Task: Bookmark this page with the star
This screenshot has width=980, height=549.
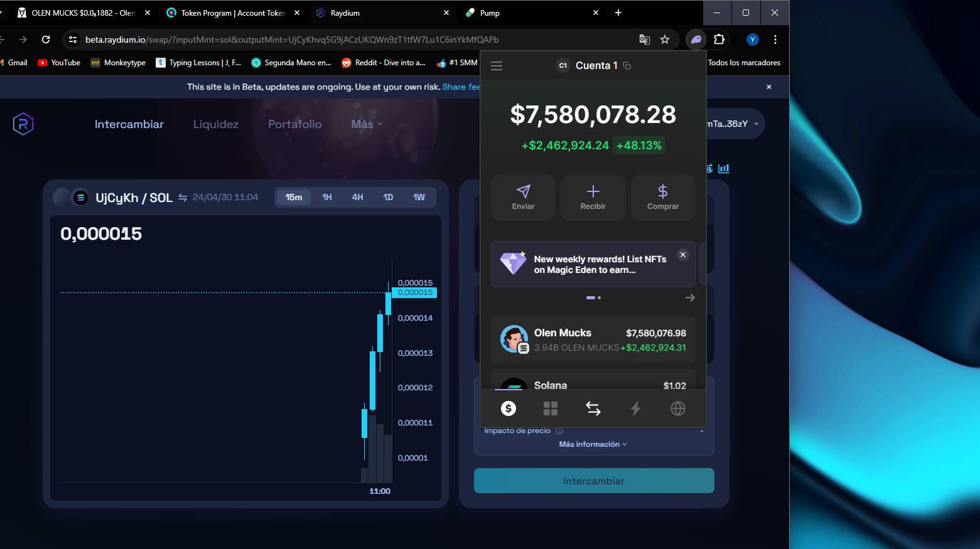Action: pos(665,40)
